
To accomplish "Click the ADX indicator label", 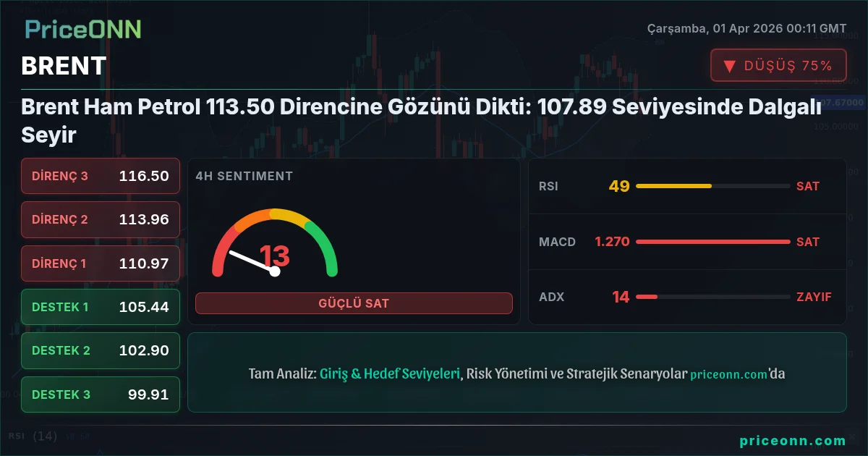I will point(551,297).
